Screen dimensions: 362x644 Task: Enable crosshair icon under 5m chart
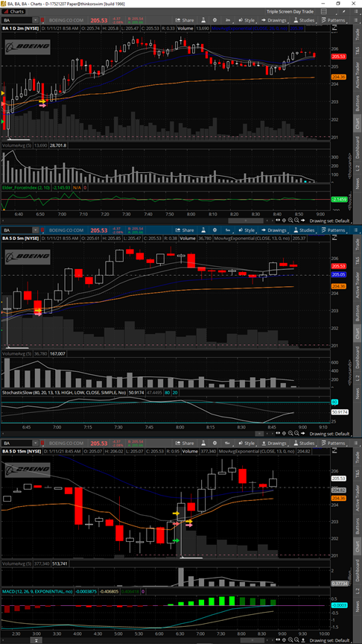(284, 433)
